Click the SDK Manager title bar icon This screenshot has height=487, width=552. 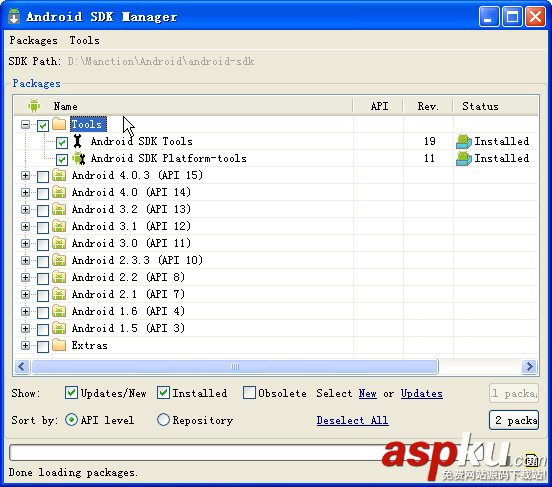tap(14, 16)
